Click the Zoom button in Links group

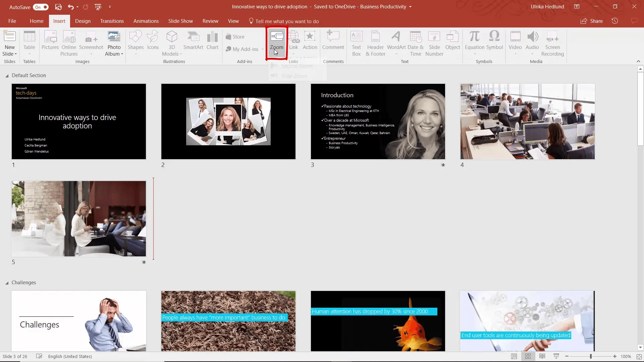[276, 43]
